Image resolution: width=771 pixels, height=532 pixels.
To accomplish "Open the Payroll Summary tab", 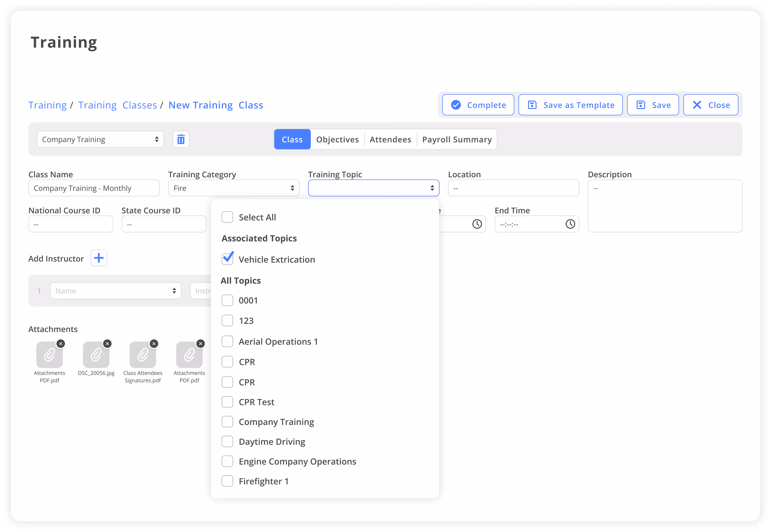I will (457, 139).
